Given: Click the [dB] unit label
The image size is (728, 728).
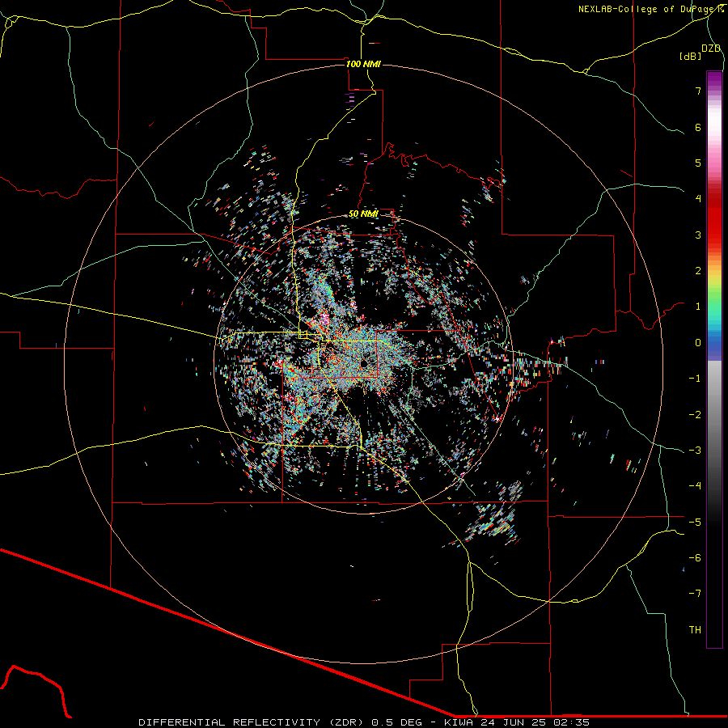Looking at the screenshot, I should [691, 56].
